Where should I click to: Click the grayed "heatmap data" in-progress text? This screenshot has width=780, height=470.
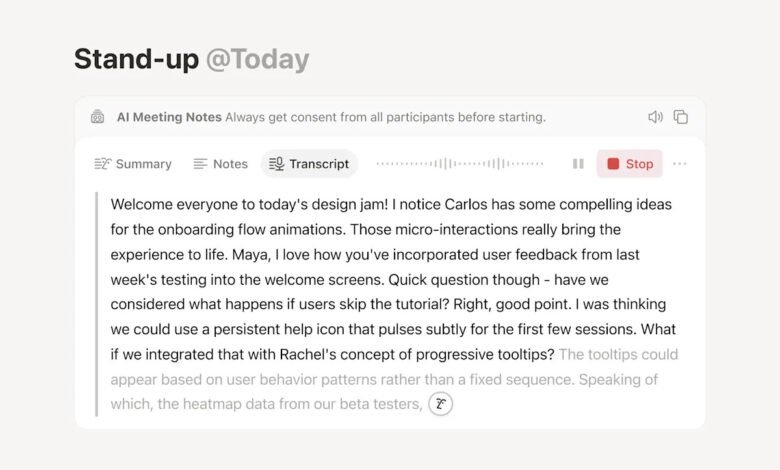[x=198, y=404]
